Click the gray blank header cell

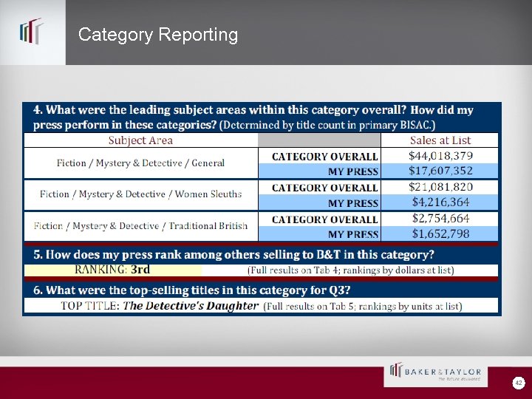[x=319, y=140]
